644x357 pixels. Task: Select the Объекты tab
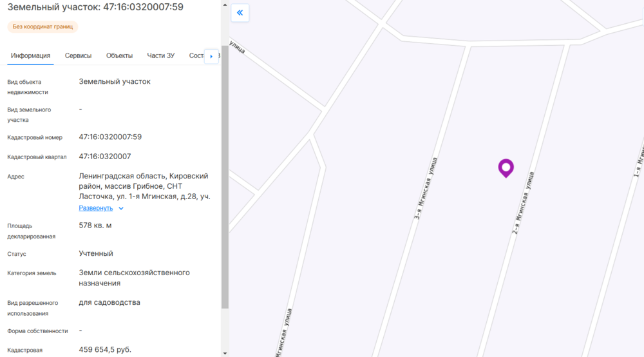[119, 55]
